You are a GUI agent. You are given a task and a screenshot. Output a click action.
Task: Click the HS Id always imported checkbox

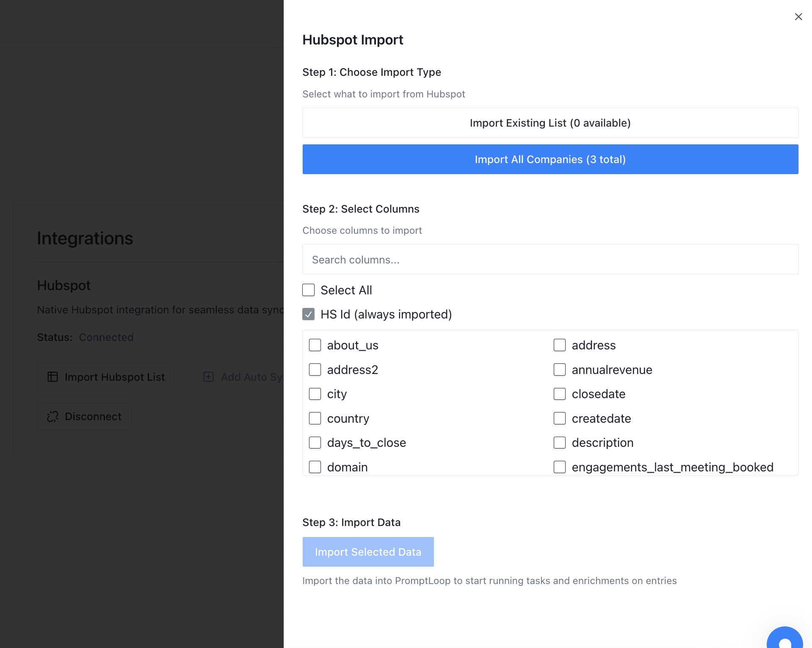click(x=309, y=314)
